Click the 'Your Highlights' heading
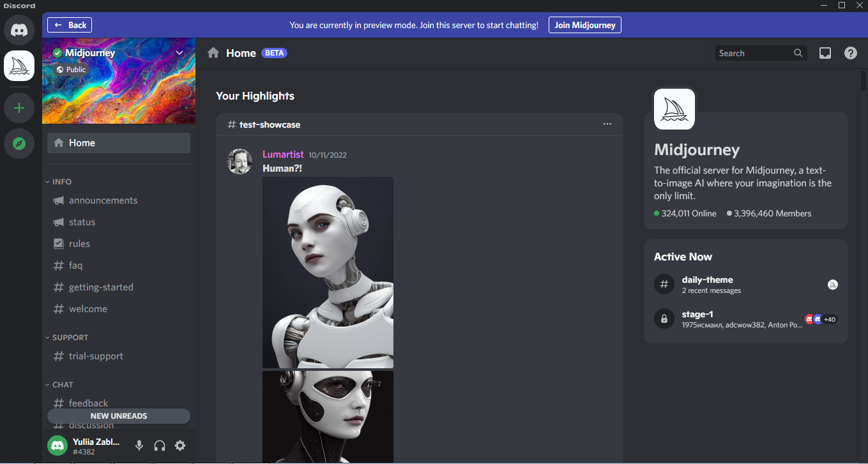The width and height of the screenshot is (868, 464). tap(255, 96)
